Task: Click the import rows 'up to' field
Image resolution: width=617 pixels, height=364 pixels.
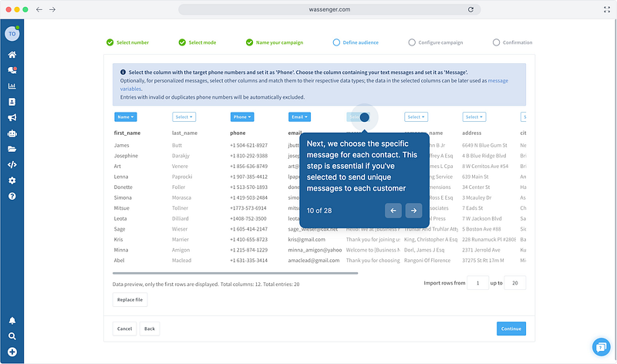Action: point(514,283)
